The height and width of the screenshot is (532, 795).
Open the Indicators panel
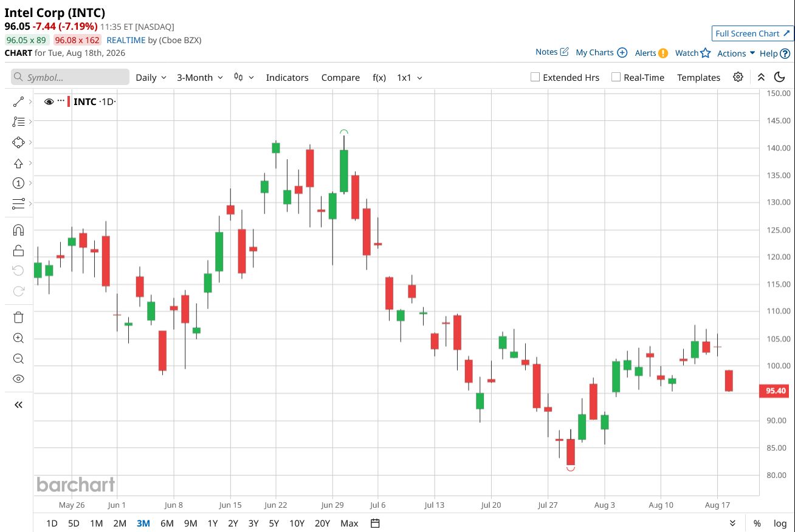tap(287, 78)
